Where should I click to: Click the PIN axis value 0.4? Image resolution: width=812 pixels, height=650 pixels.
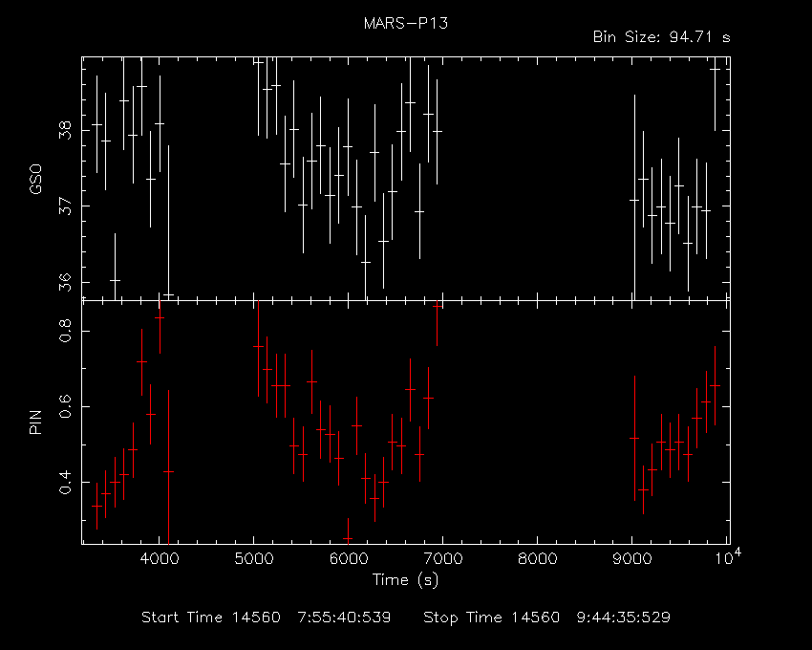coord(65,482)
